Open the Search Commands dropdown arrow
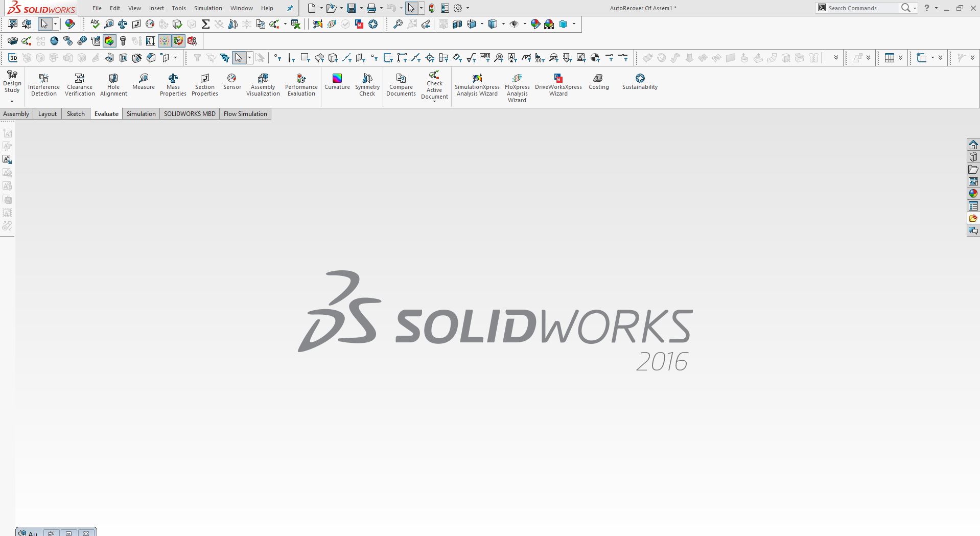 (x=915, y=8)
